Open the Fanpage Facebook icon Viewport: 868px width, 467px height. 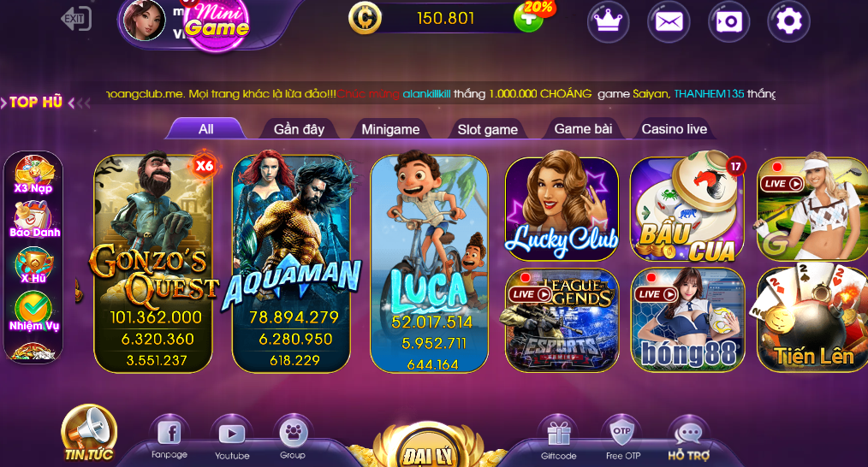(169, 433)
